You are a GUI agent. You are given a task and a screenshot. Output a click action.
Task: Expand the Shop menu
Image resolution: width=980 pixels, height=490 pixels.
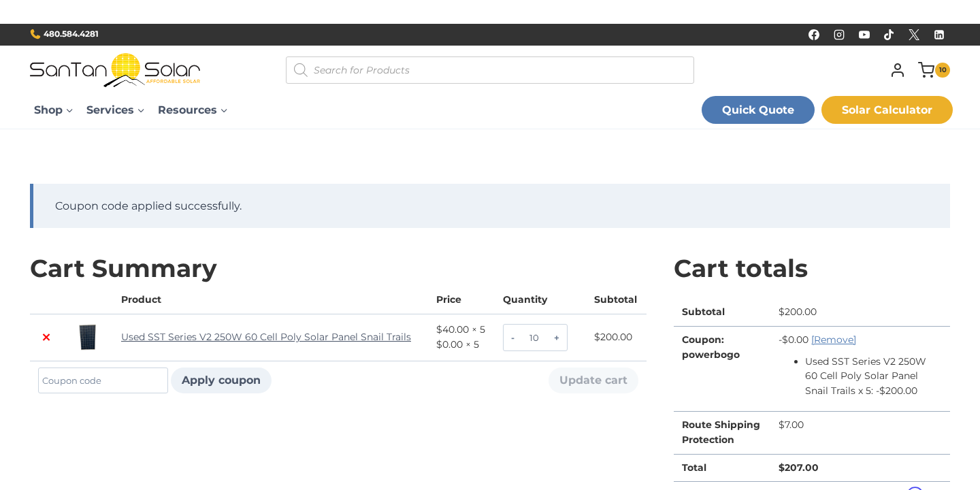pos(53,110)
